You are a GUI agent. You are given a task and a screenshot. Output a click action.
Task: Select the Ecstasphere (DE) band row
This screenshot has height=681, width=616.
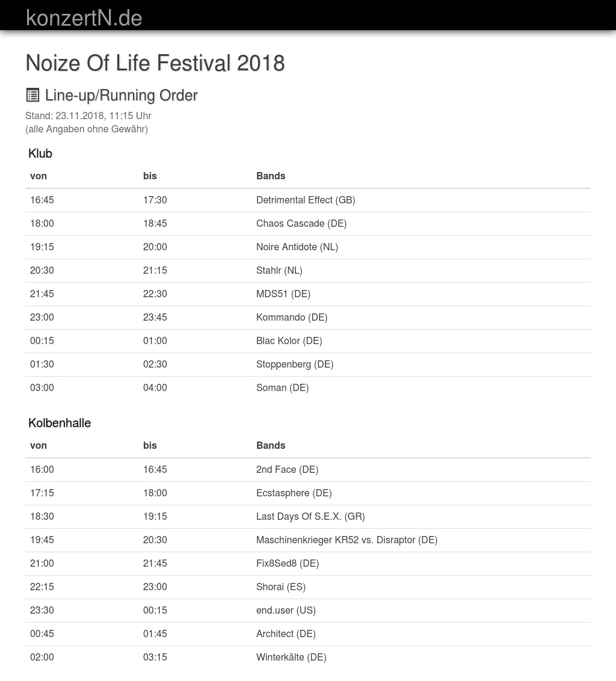coord(294,493)
